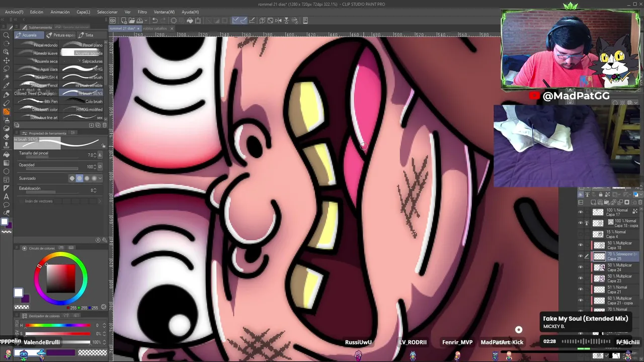
Task: Select the Acuarela aguada brush
Action: coord(82,53)
